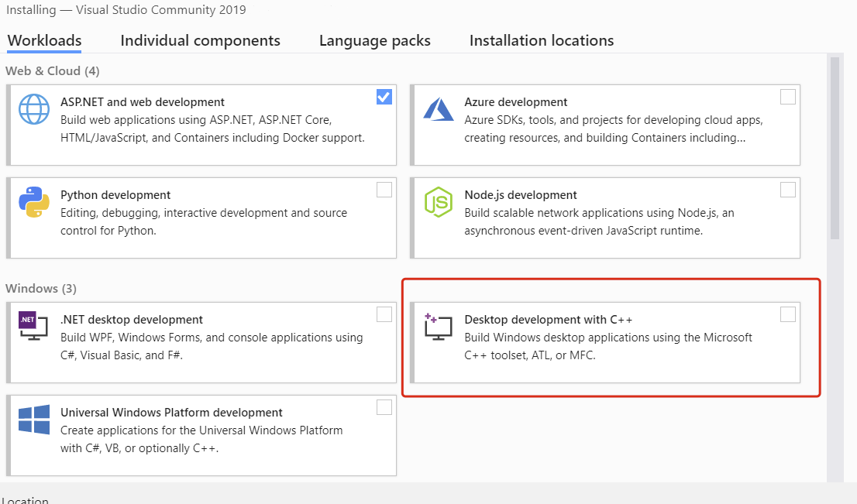This screenshot has height=504, width=857.
Task: Click the Azure SDKs description text
Action: [x=613, y=129]
